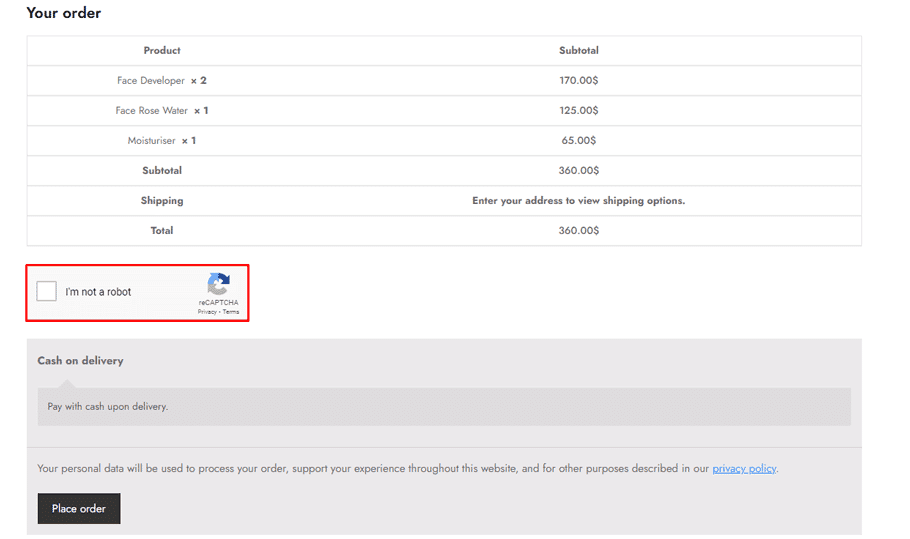The width and height of the screenshot is (910, 539).
Task: Click the 125.00$ subtotal amount
Action: (x=578, y=110)
